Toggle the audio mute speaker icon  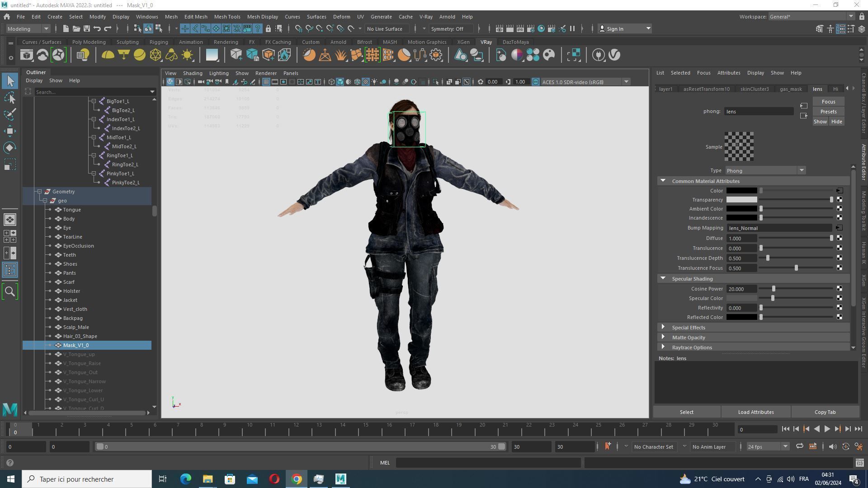coord(832,446)
